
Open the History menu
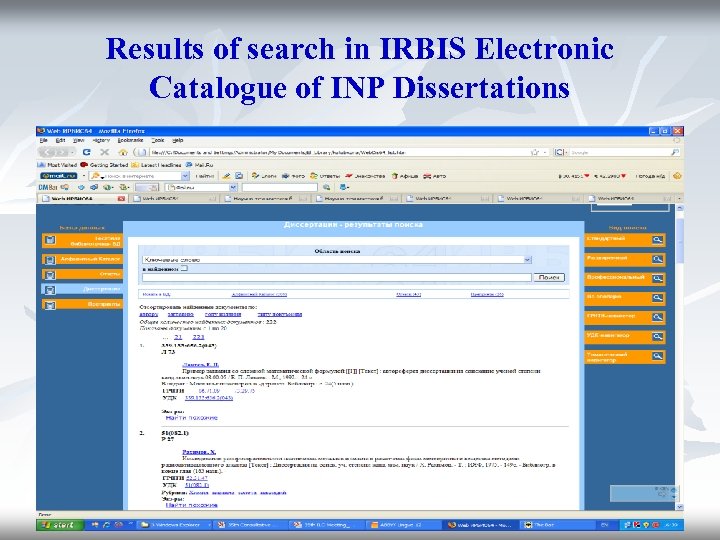pos(101,141)
